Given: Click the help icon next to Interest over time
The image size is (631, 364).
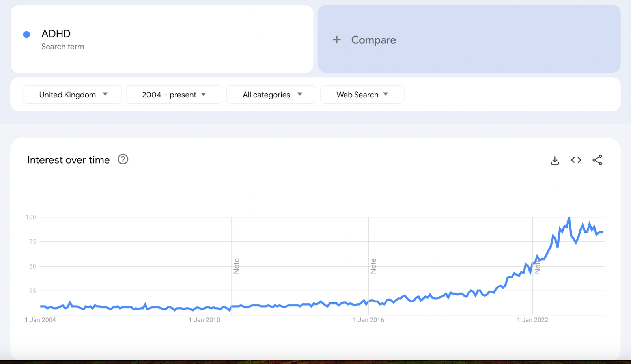Looking at the screenshot, I should click(123, 159).
